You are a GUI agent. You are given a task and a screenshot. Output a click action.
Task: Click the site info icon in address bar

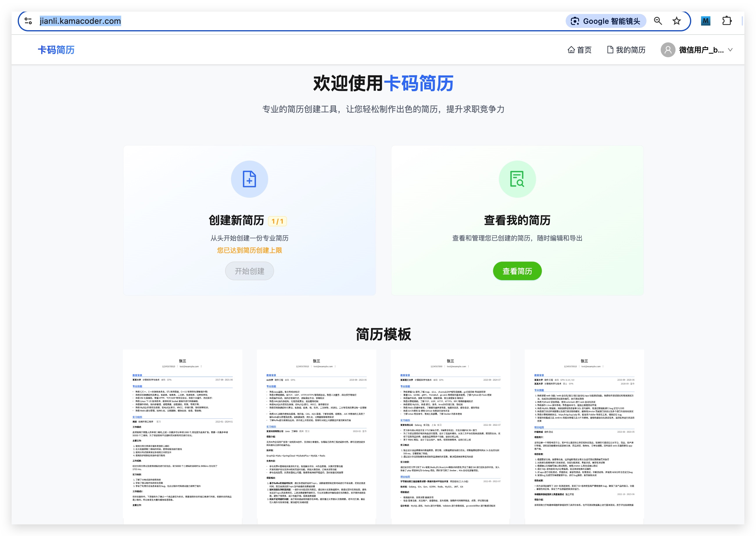click(28, 21)
